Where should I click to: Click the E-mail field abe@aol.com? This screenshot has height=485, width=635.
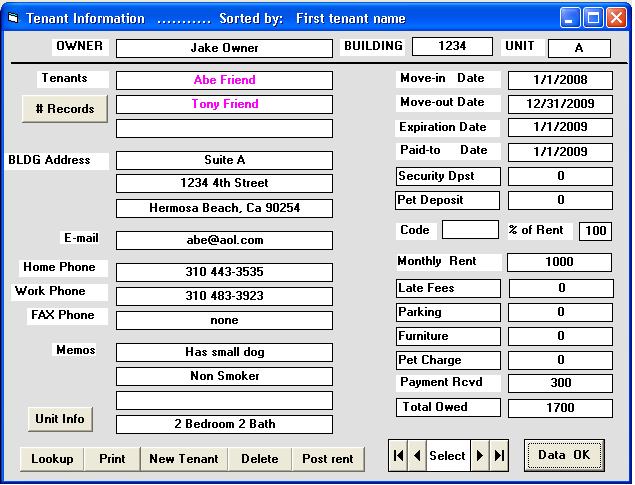(224, 240)
